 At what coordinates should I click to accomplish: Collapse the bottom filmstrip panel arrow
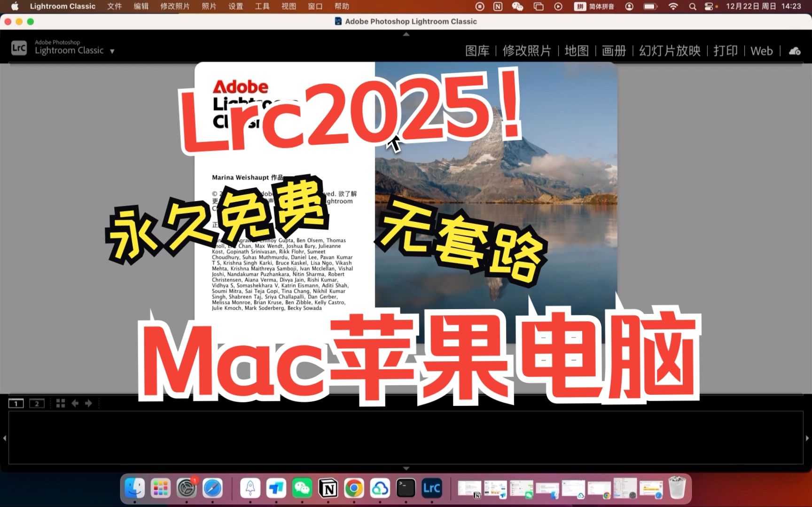[406, 468]
